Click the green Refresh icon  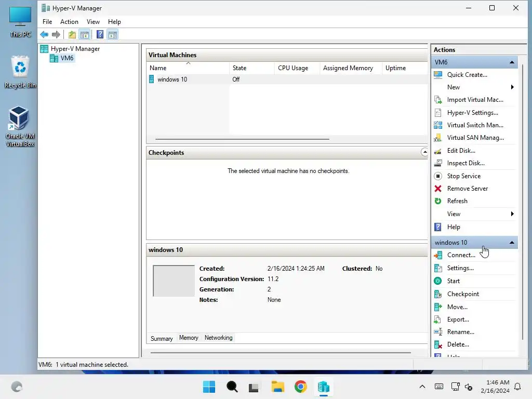tap(438, 201)
